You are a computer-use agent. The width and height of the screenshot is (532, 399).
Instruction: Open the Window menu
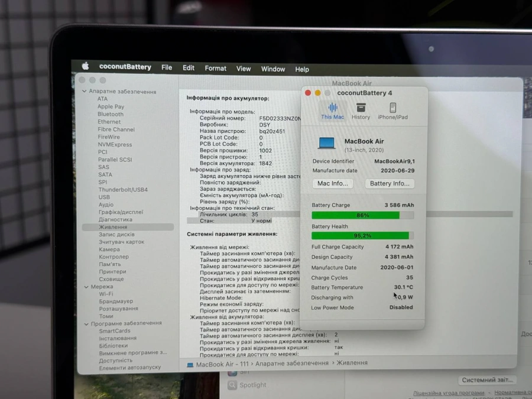point(273,69)
